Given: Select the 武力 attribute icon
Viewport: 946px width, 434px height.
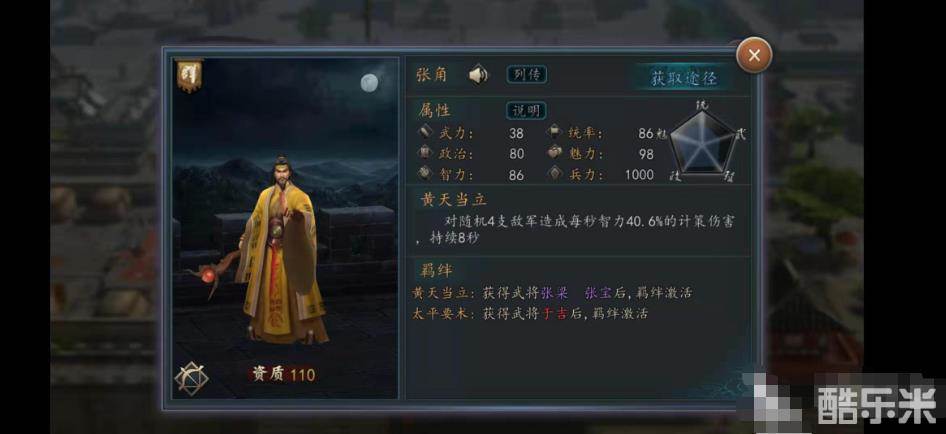Looking at the screenshot, I should pyautogui.click(x=425, y=133).
